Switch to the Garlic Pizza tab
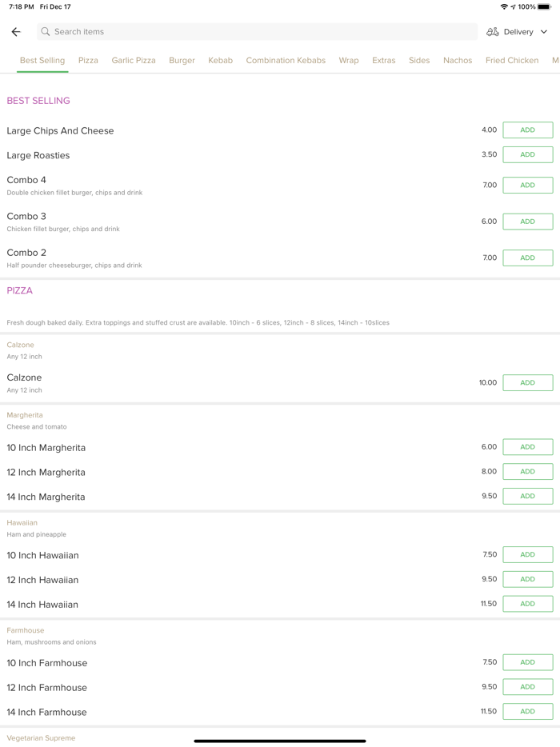 [134, 60]
